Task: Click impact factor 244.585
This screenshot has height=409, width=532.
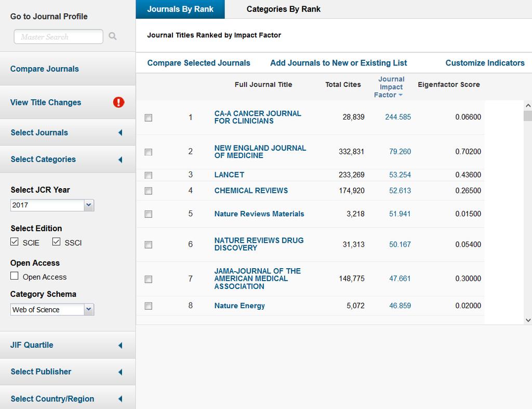Action: click(x=398, y=117)
